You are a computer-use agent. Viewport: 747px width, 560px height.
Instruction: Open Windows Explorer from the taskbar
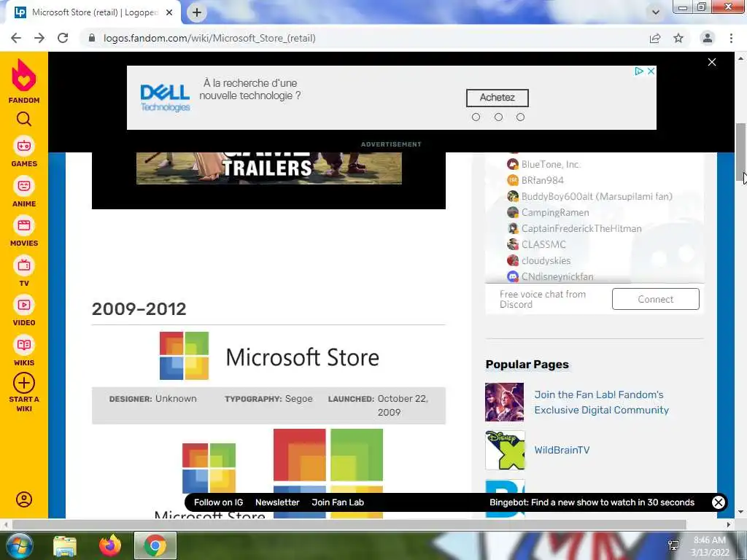tap(65, 545)
